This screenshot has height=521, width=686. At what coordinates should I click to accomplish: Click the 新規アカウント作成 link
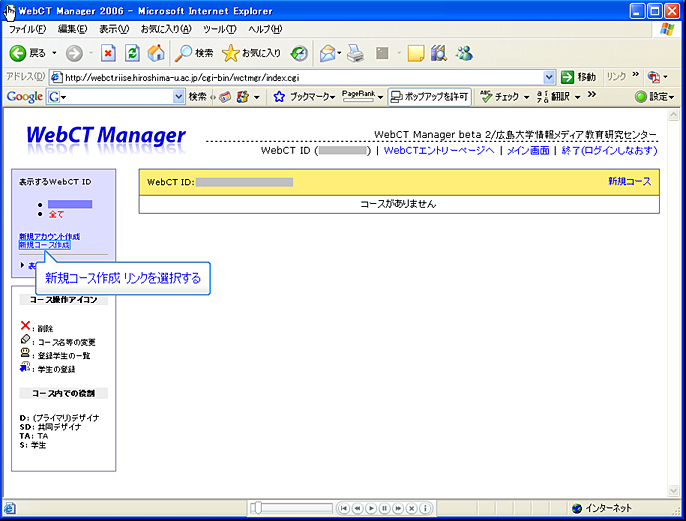click(x=49, y=236)
